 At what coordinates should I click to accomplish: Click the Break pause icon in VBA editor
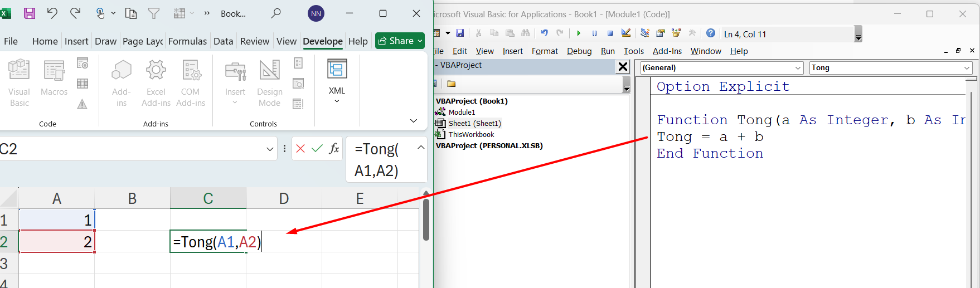coord(594,33)
